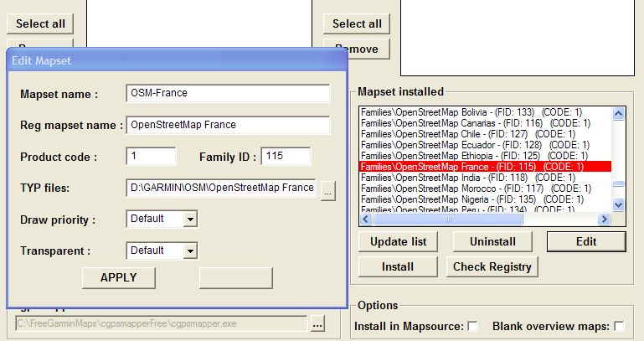Click the right Remove button
The width and height of the screenshot is (644, 341).
(x=357, y=49)
